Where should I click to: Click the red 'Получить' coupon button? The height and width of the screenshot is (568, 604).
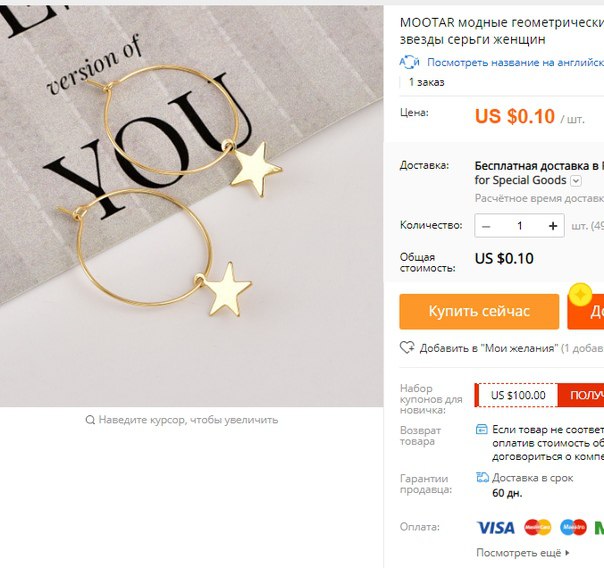pyautogui.click(x=581, y=395)
